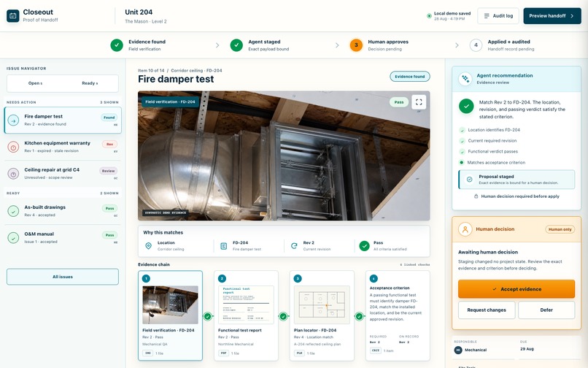Open Kitchen equipment warranty issue
588x368 pixels.
click(63, 147)
